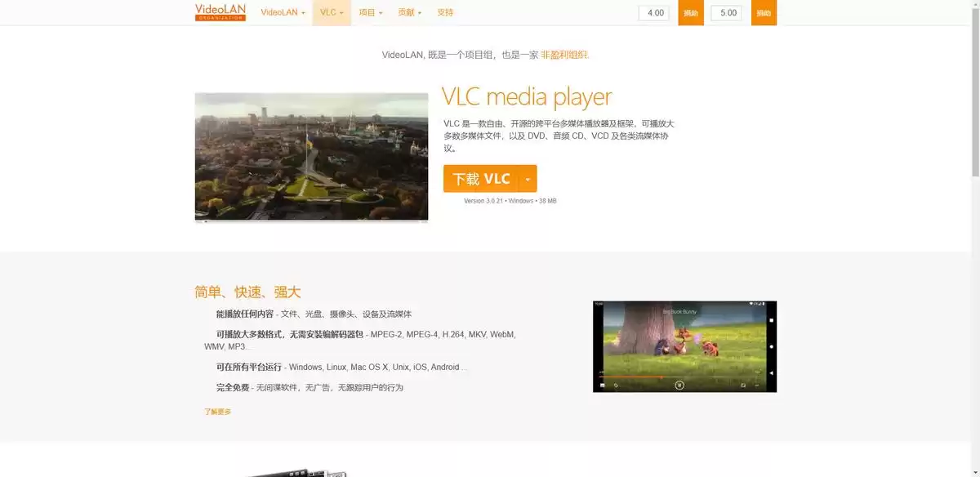
Task: Expand the 项目 dropdown menu
Action: pos(368,12)
